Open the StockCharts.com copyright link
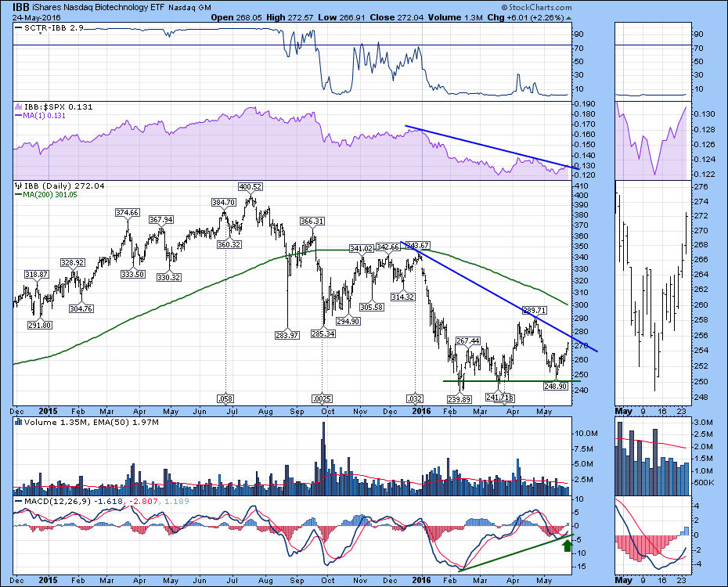Viewport: 728px width, 587px height. pyautogui.click(x=536, y=7)
